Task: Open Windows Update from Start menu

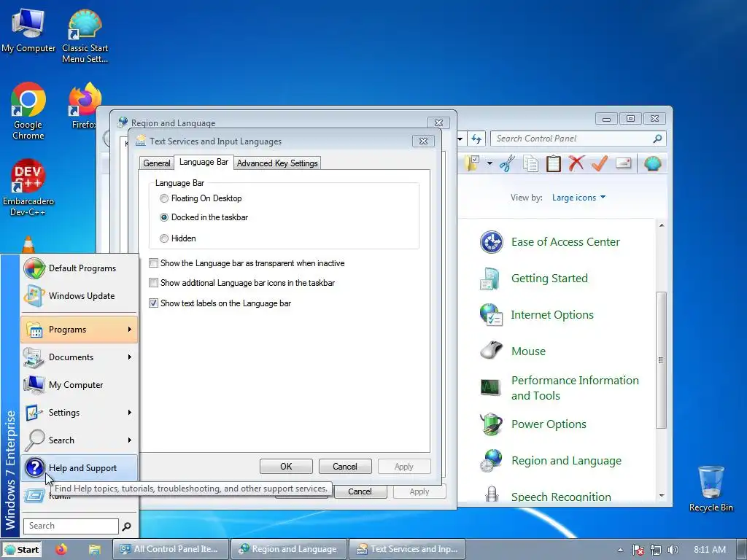Action: tap(80, 296)
